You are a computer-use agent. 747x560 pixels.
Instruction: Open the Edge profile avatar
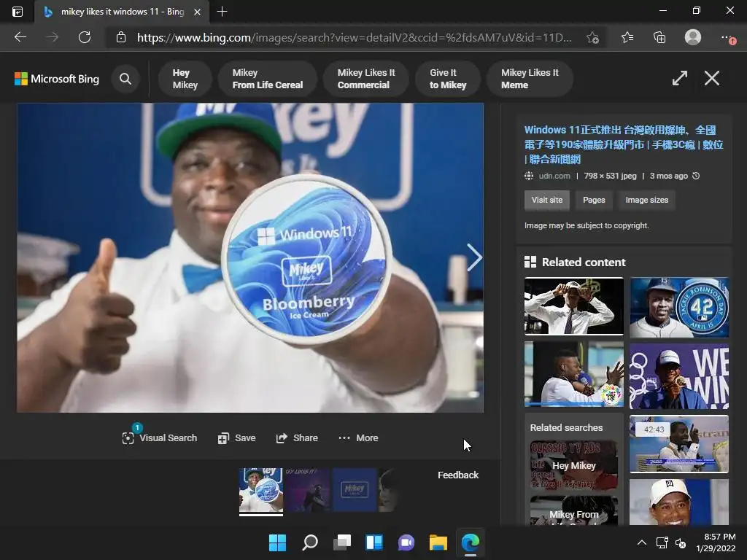pyautogui.click(x=693, y=37)
